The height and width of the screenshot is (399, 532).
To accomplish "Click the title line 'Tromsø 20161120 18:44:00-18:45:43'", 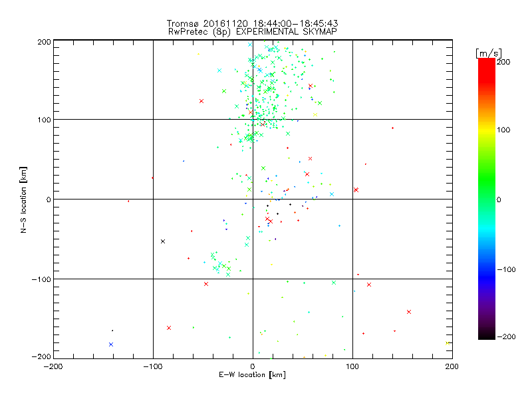I will coord(252,23).
